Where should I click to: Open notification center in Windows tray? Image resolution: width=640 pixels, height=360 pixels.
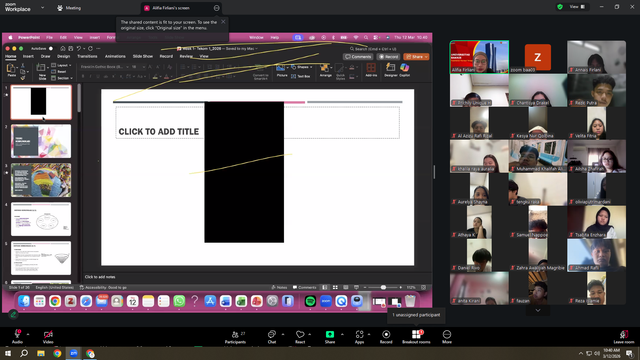click(629, 353)
